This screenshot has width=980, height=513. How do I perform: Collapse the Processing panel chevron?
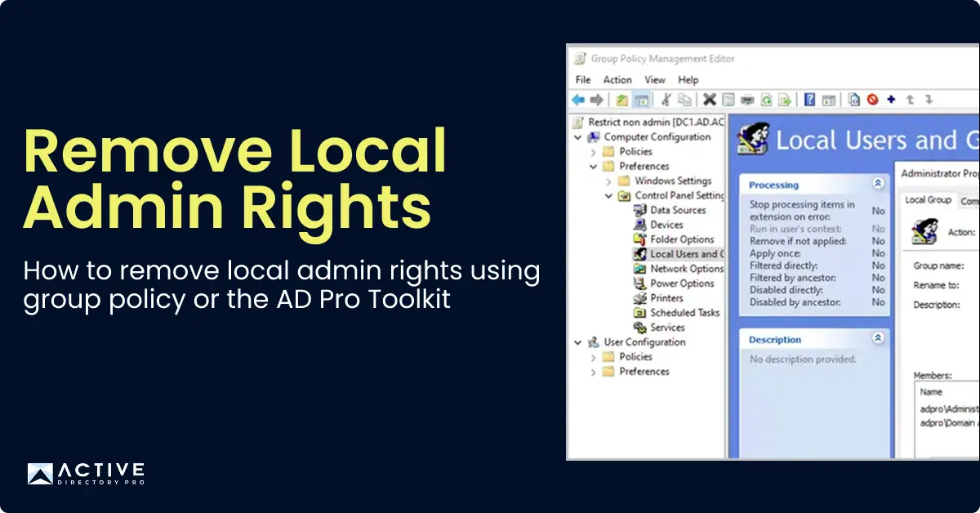click(x=878, y=185)
